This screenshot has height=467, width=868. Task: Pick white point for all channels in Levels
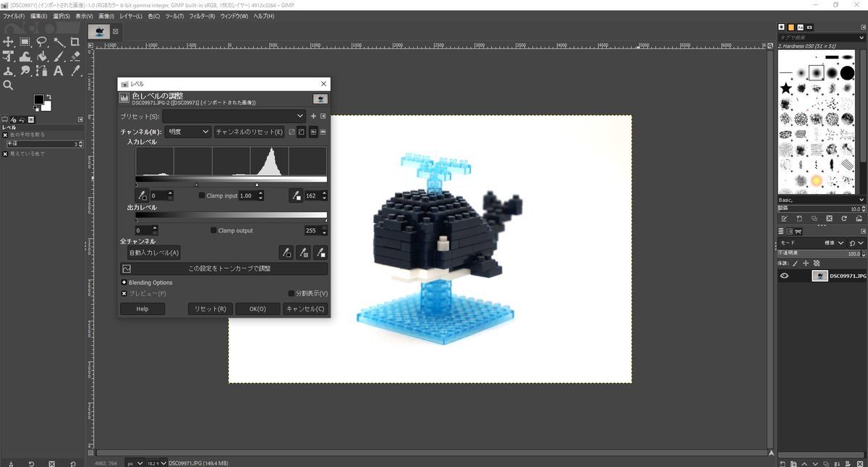coord(320,252)
